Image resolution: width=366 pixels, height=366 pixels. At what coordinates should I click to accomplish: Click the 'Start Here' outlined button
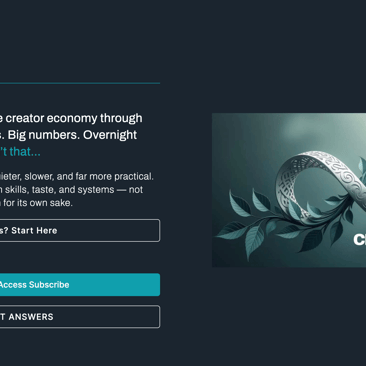(80, 230)
